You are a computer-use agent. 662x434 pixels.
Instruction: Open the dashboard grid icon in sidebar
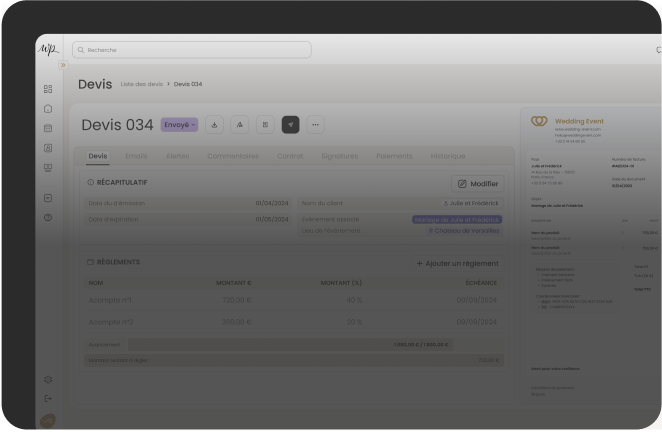coord(48,89)
